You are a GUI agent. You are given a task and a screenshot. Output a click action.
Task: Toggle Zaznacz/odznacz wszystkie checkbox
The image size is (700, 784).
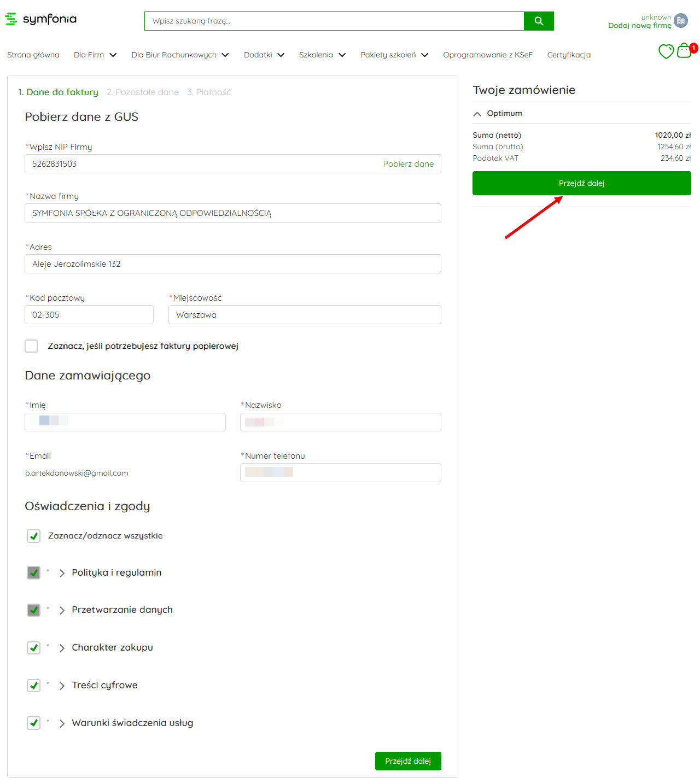click(34, 536)
